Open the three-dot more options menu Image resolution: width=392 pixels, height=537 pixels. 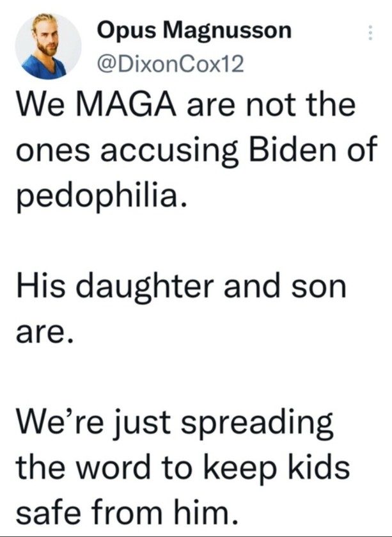point(370,33)
